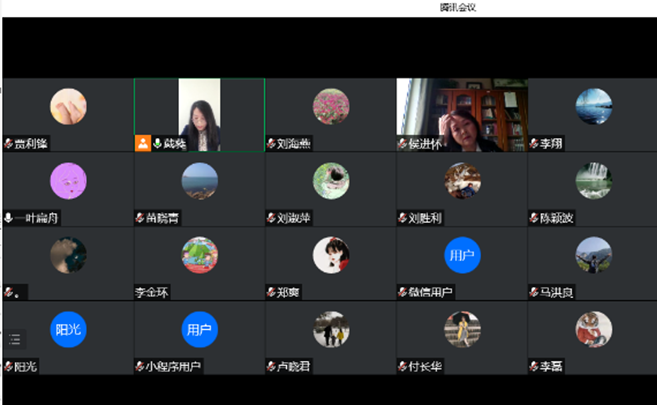Click 刘海燕's pink flower avatar
657x405 pixels.
point(330,106)
